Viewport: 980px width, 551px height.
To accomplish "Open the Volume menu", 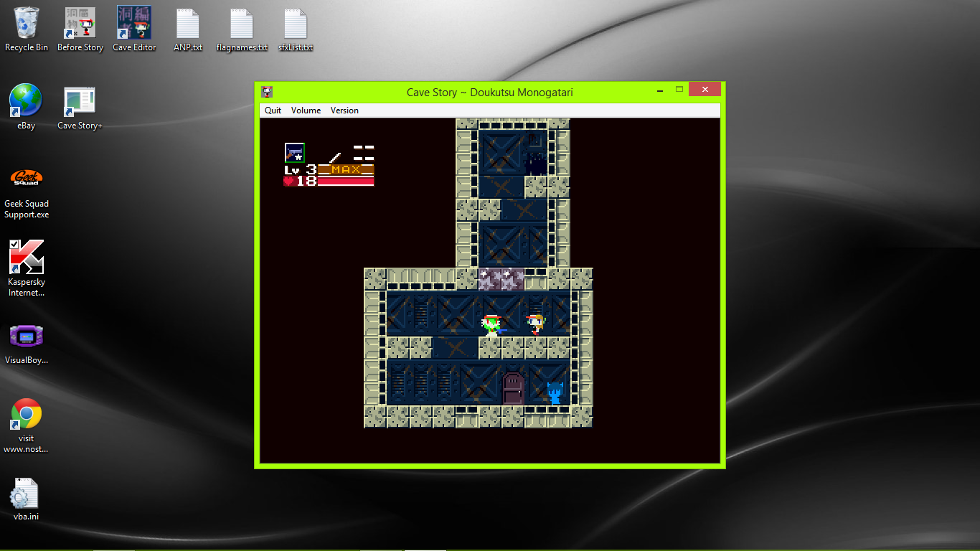I will [x=306, y=110].
